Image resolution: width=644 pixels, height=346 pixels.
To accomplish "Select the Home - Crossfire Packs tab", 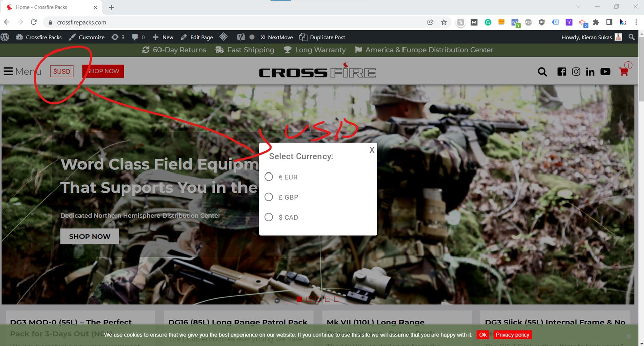I will point(52,7).
